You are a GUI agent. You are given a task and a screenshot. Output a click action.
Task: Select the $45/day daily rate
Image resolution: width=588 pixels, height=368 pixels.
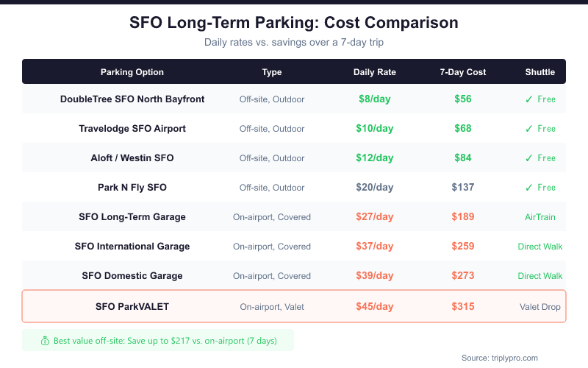[375, 307]
